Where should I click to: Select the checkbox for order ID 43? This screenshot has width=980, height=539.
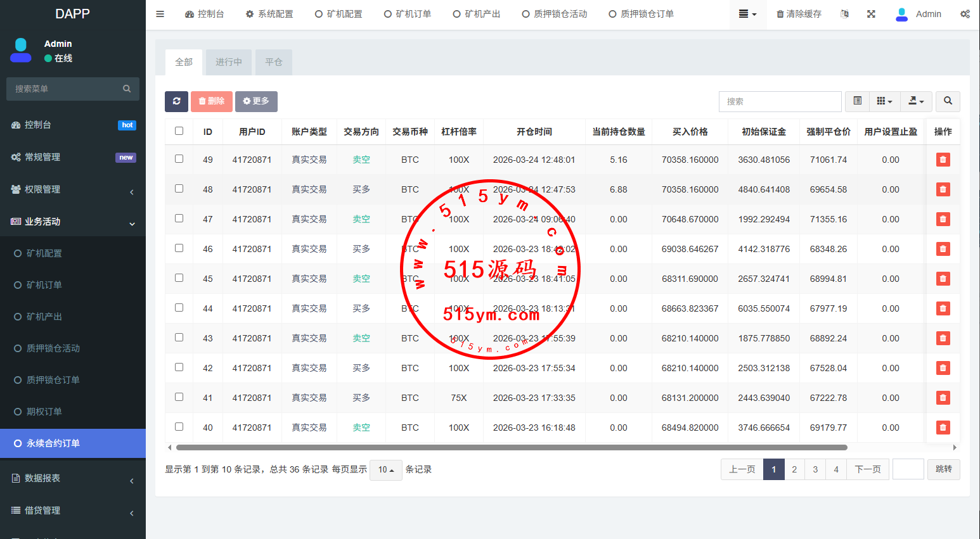pos(179,338)
